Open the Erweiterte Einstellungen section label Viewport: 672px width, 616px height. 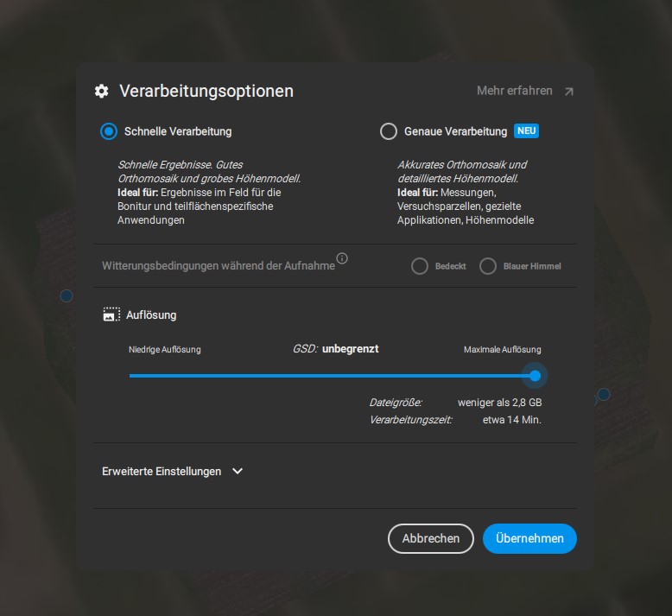[x=162, y=471]
